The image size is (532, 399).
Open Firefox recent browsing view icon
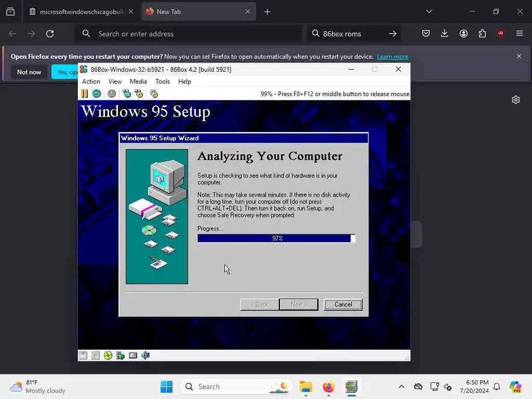10,12
